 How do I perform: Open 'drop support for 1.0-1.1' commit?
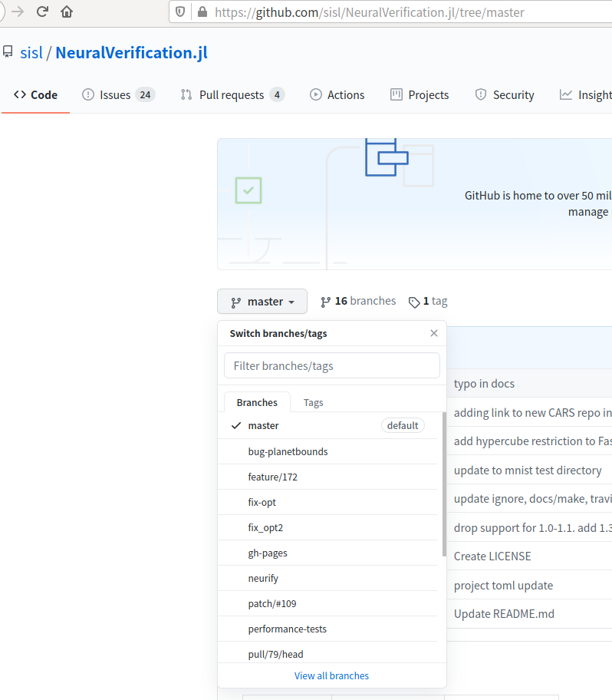pyautogui.click(x=532, y=527)
